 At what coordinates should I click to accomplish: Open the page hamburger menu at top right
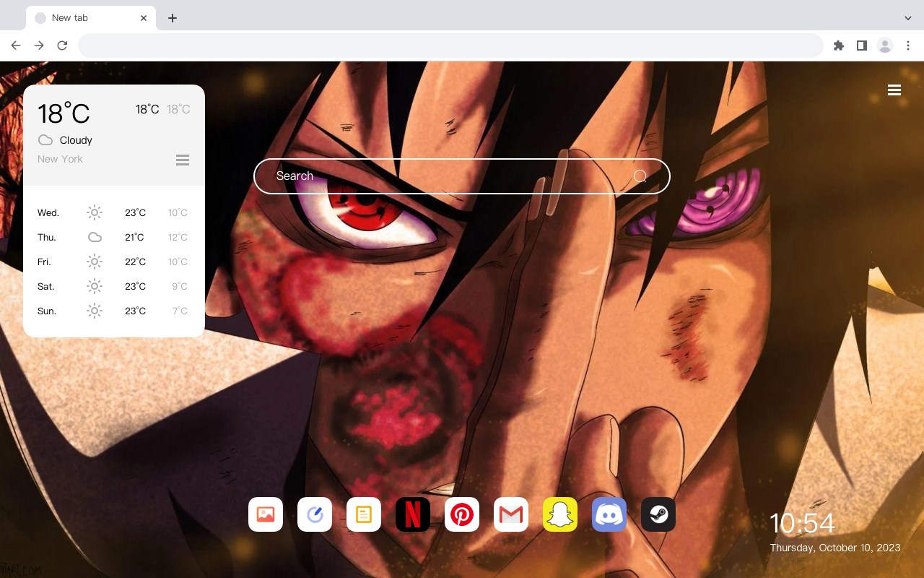pos(894,90)
